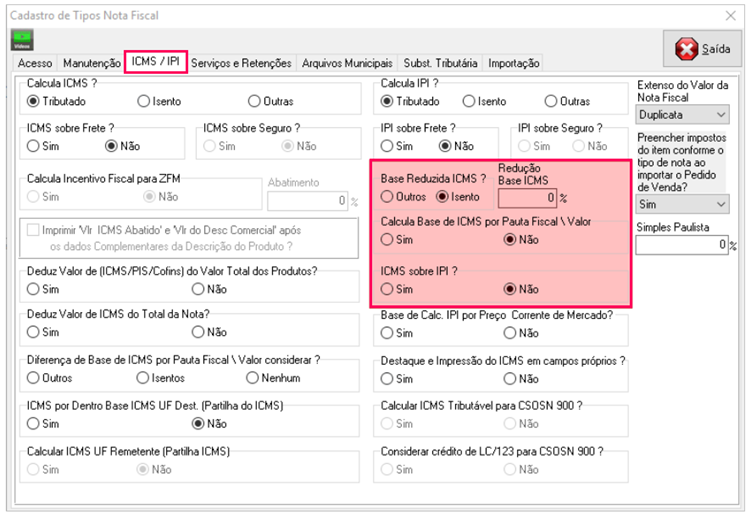Choose Sim for Deduz Valor de ICMS do Total
Image resolution: width=751 pixels, height=520 pixels.
(x=34, y=334)
